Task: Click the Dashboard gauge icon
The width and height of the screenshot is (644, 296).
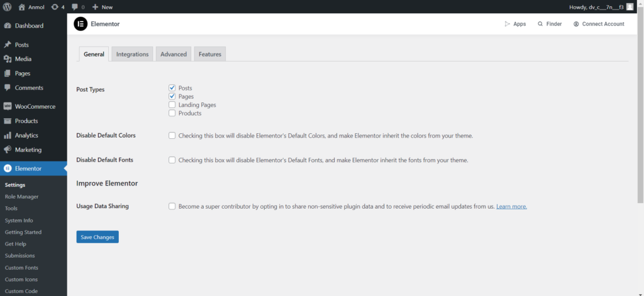Action: [x=8, y=26]
